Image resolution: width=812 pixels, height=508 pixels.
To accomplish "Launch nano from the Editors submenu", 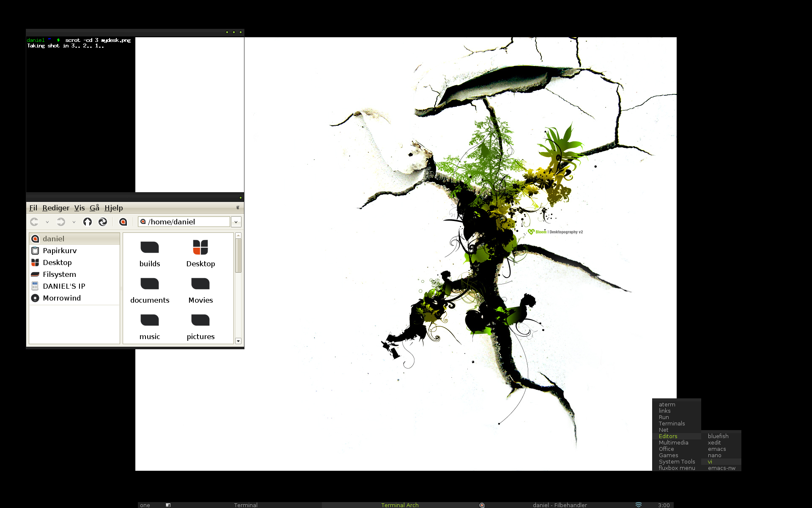I will (x=721, y=456).
